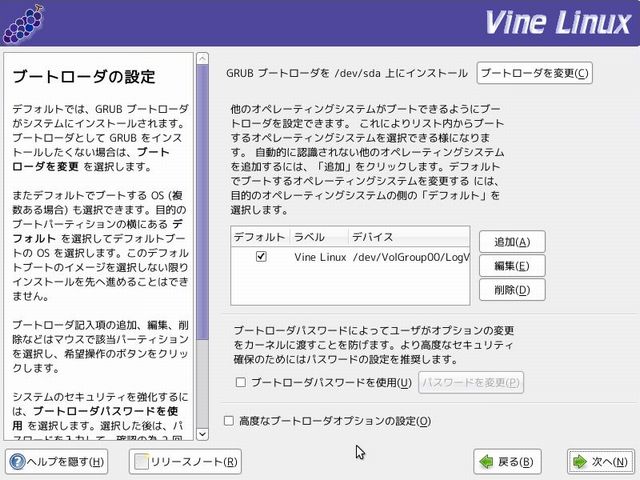640x480 pixels.
Task: Click the ブートローダを変更 button
Action: click(x=534, y=73)
